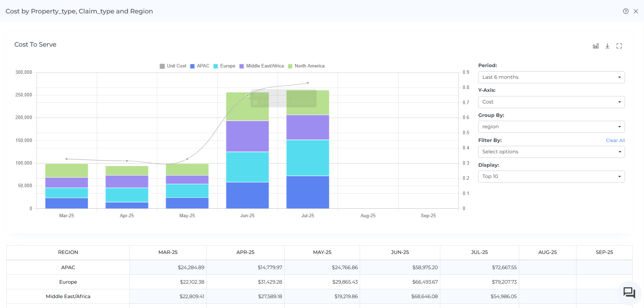Open the Period dropdown
The image size is (644, 308).
[551, 77]
